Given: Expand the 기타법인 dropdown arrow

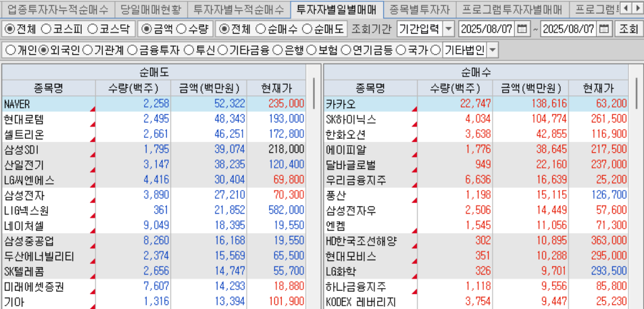Looking at the screenshot, I should click(x=493, y=51).
